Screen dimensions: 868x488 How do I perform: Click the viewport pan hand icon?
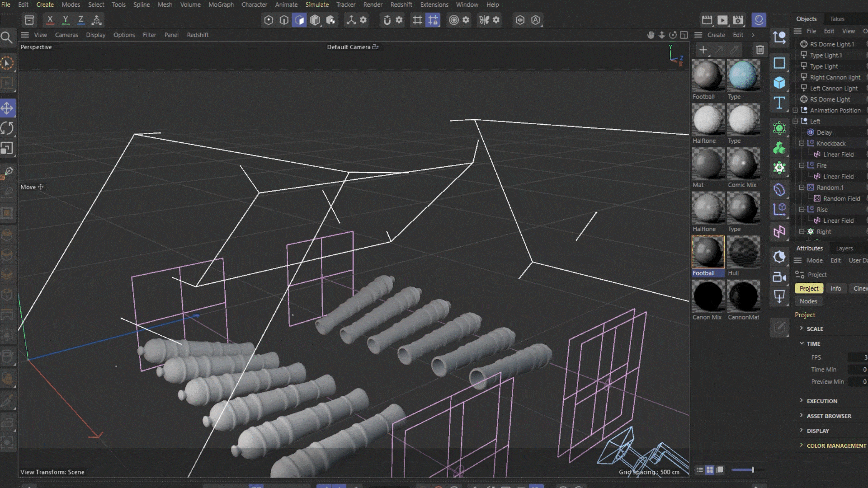651,35
